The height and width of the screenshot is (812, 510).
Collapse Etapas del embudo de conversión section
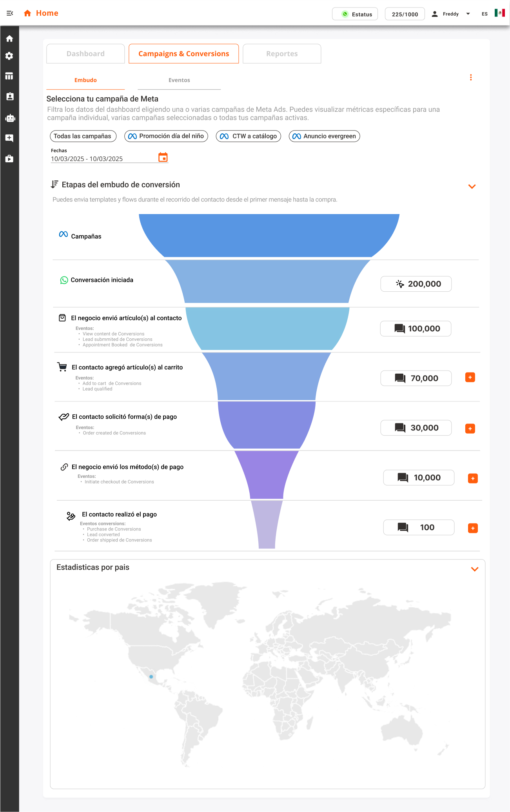point(472,187)
